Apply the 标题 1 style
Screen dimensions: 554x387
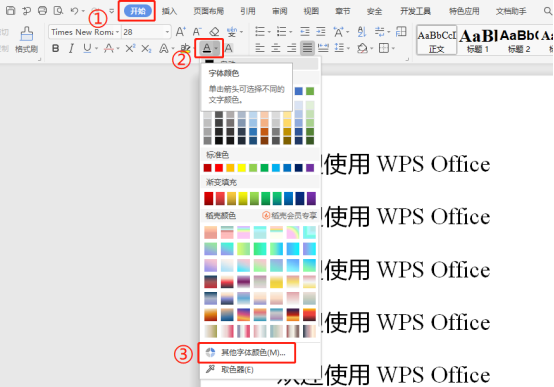tap(478, 40)
